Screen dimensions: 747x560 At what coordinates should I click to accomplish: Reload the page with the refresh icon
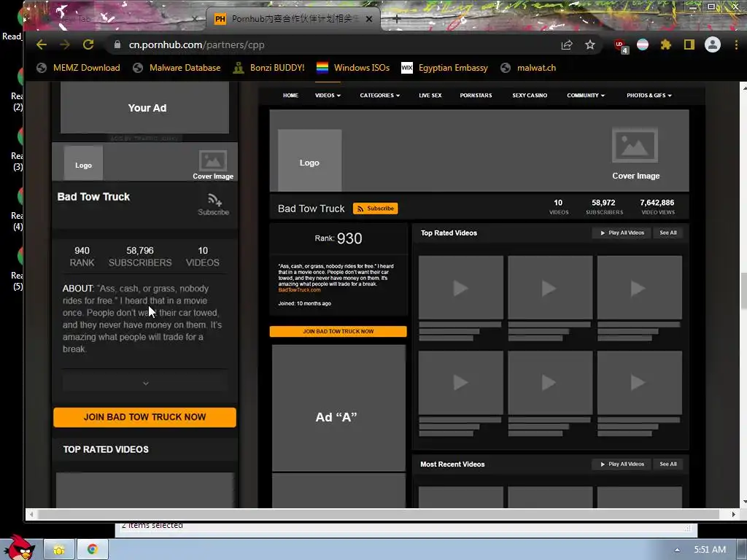click(x=88, y=44)
